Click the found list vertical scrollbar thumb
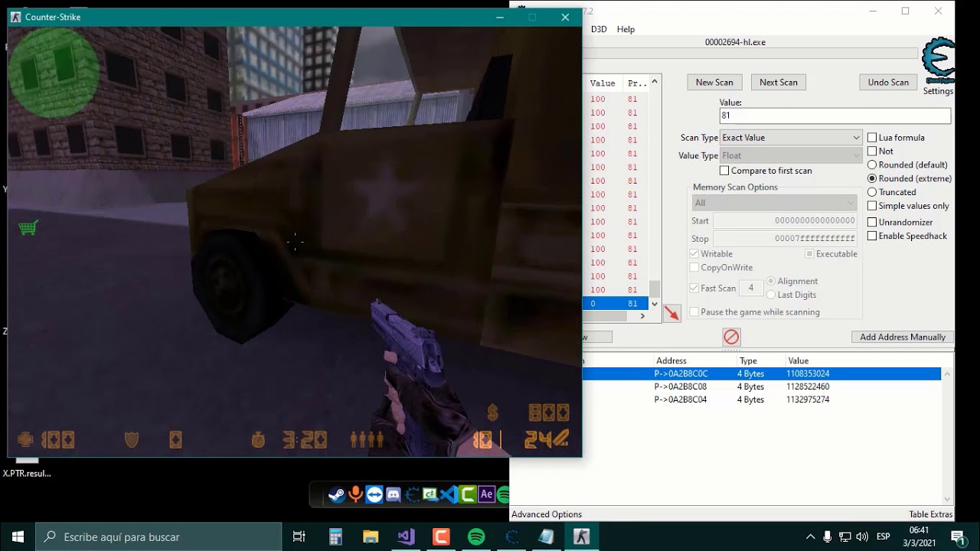This screenshot has width=980, height=551. [x=655, y=289]
